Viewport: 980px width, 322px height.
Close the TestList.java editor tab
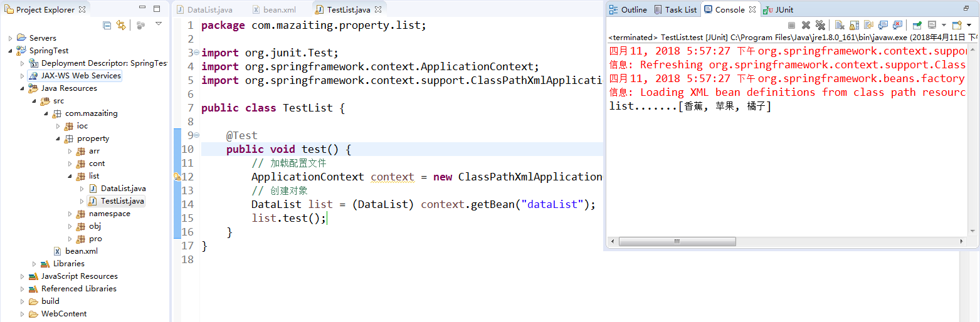[378, 10]
